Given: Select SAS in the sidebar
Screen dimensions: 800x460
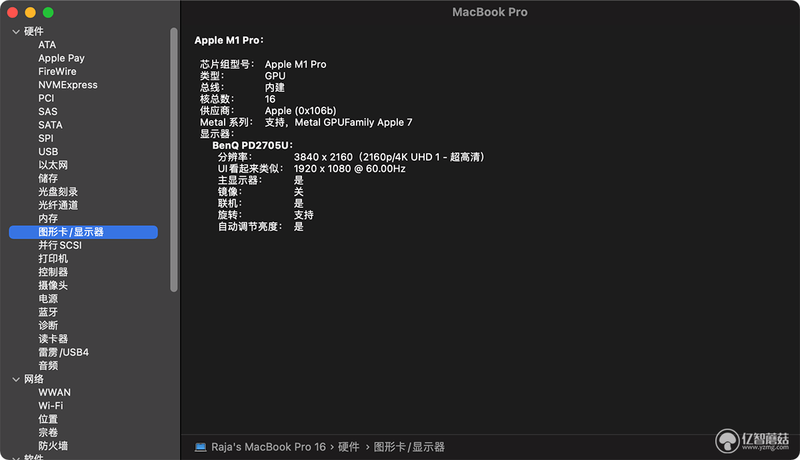Looking at the screenshot, I should click(48, 111).
